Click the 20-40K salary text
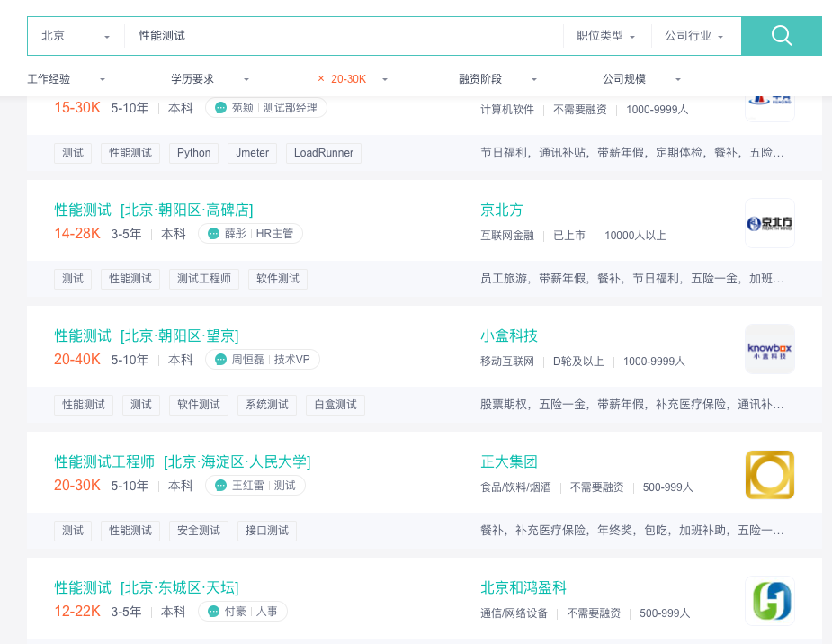 pos(77,359)
